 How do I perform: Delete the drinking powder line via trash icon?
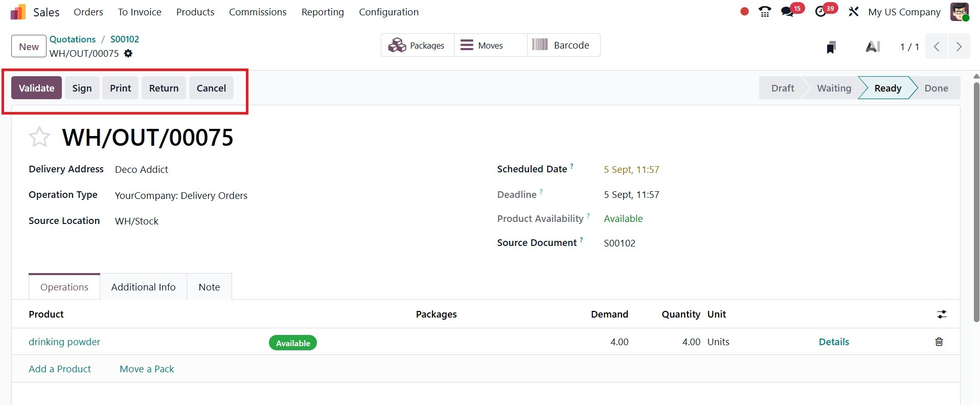[939, 342]
